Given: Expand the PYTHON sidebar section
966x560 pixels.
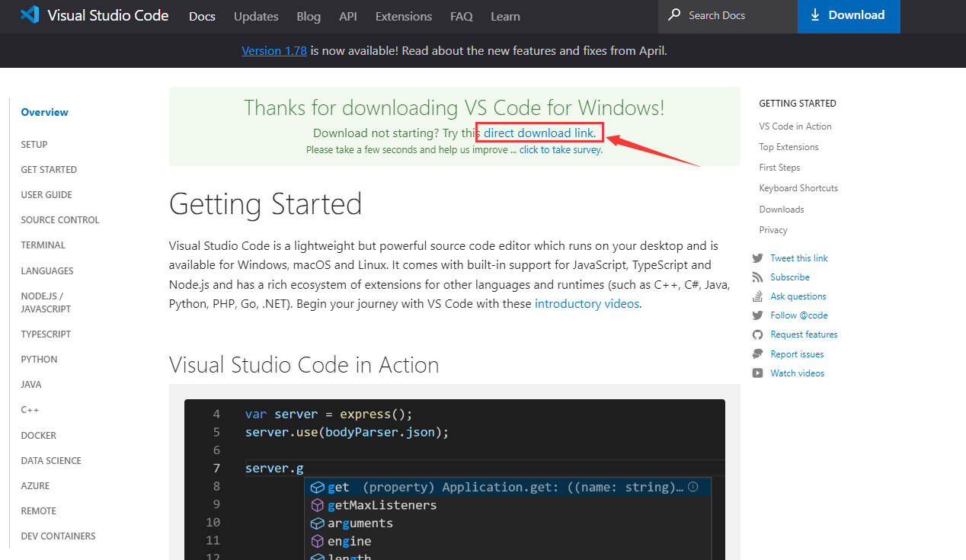Looking at the screenshot, I should coord(40,359).
